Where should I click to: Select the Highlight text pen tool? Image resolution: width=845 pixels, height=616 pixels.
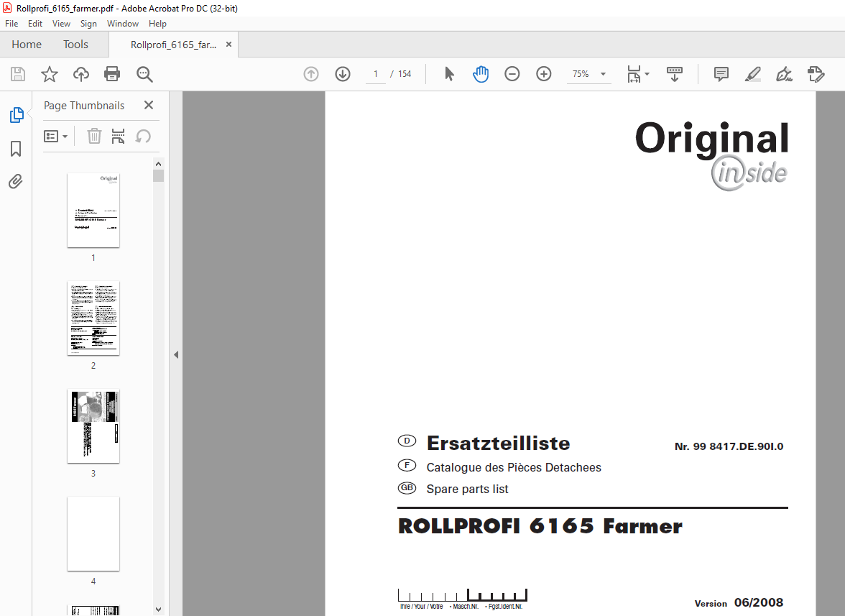tap(752, 74)
